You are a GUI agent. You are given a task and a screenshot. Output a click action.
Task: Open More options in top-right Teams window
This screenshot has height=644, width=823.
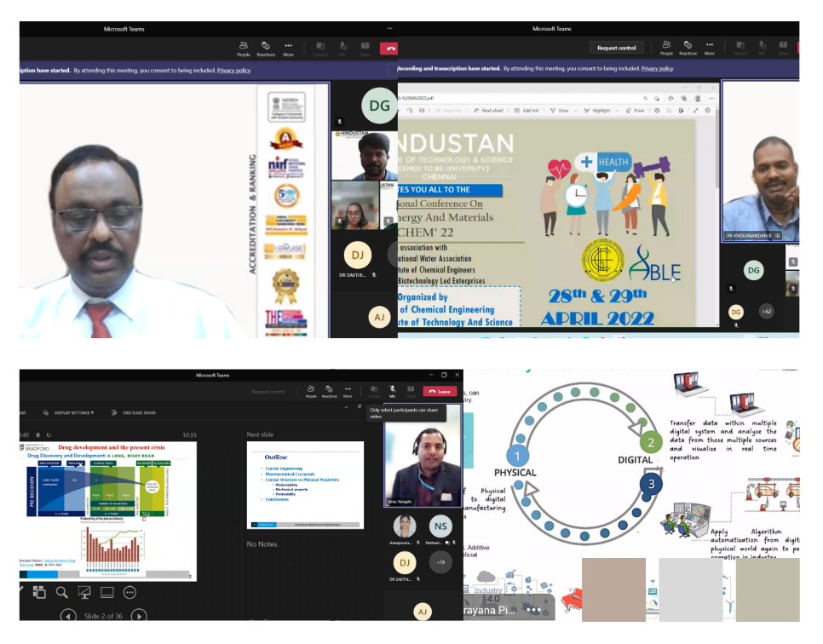coord(710,48)
